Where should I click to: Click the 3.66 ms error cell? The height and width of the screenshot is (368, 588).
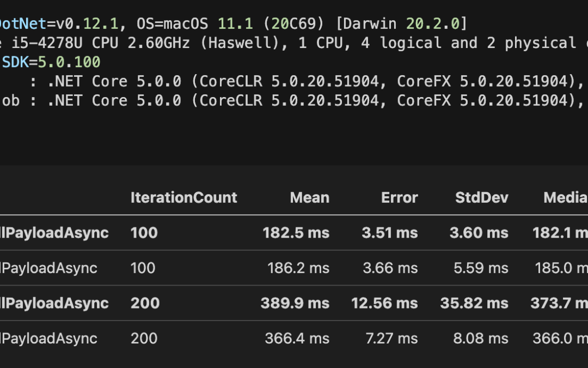pyautogui.click(x=390, y=268)
